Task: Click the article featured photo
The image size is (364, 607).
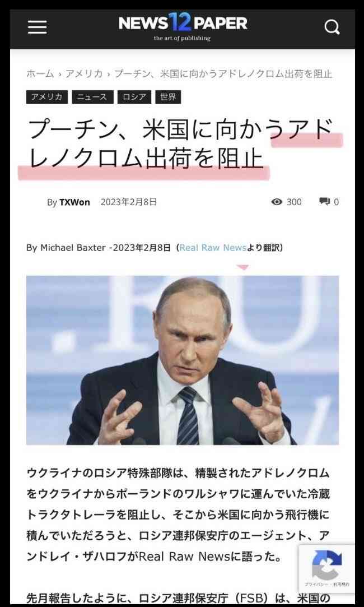Action: 183,360
